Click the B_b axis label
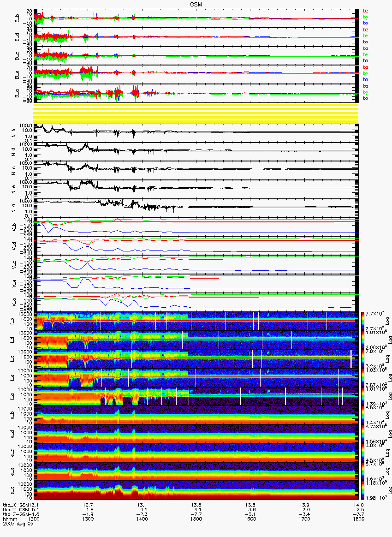392x537 pixels. pyautogui.click(x=17, y=18)
